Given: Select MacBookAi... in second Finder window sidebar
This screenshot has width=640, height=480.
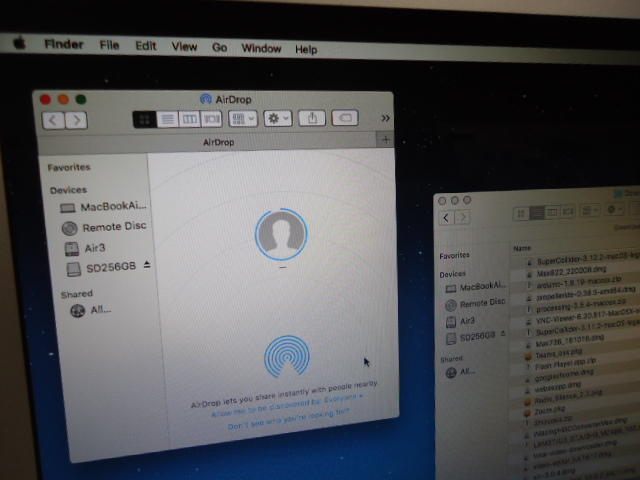Looking at the screenshot, I should [476, 287].
